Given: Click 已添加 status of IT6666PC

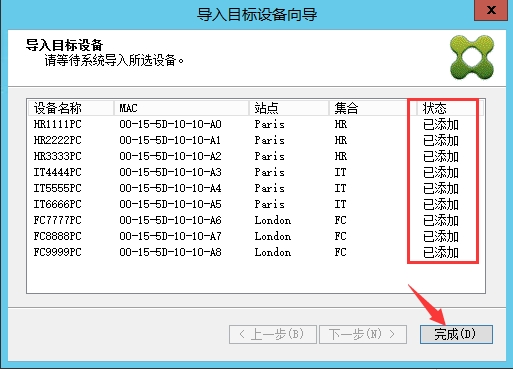Looking at the screenshot, I should tap(441, 205).
